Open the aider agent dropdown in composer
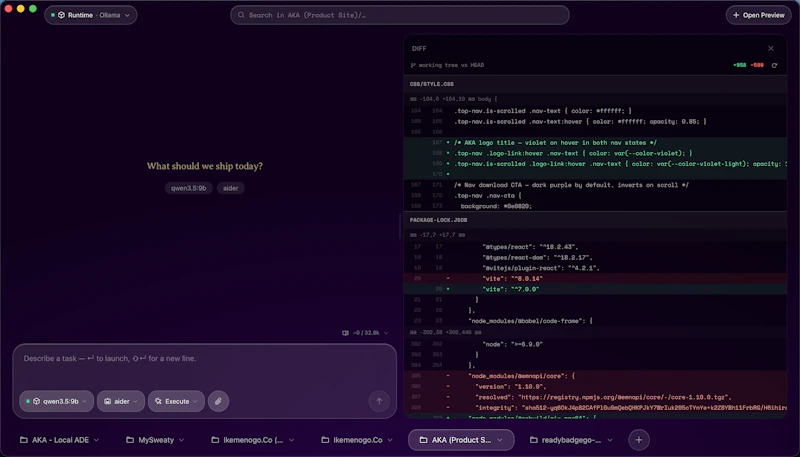This screenshot has width=800, height=457. coord(121,401)
